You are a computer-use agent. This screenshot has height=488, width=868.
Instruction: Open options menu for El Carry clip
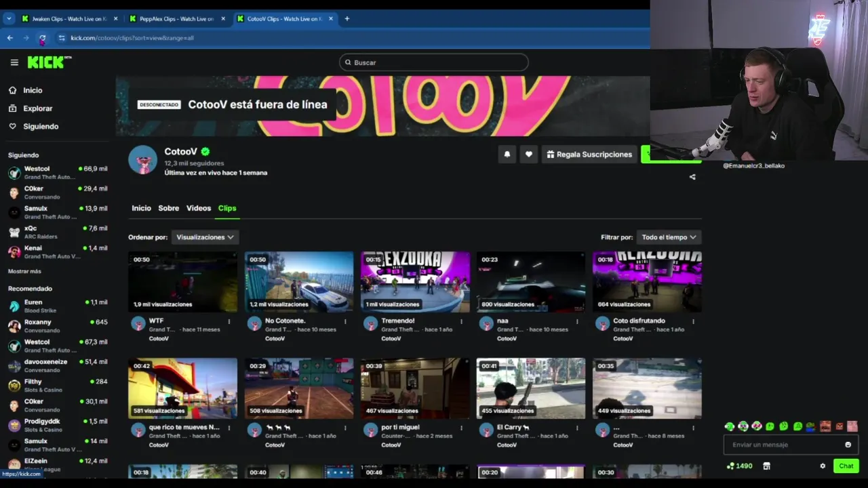[577, 428]
